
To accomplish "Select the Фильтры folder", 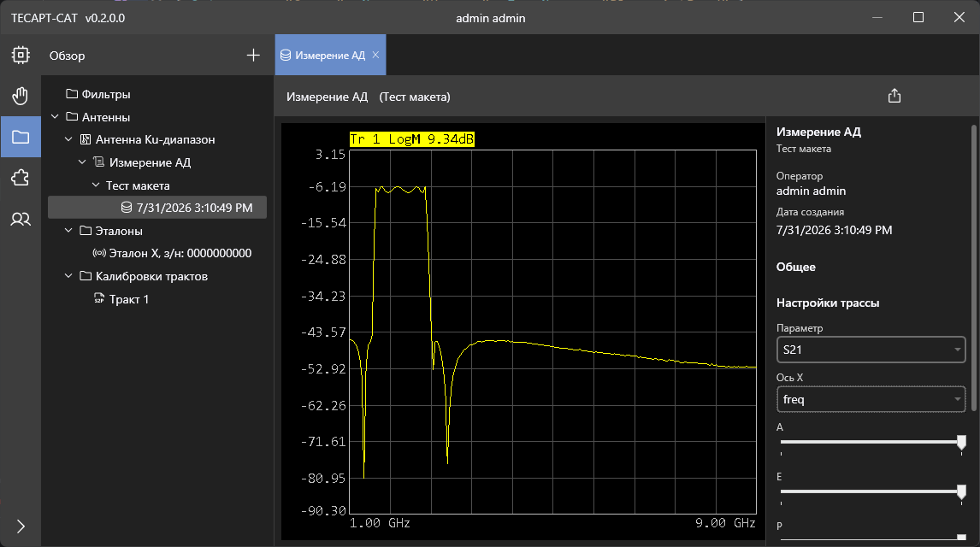I will (x=98, y=94).
